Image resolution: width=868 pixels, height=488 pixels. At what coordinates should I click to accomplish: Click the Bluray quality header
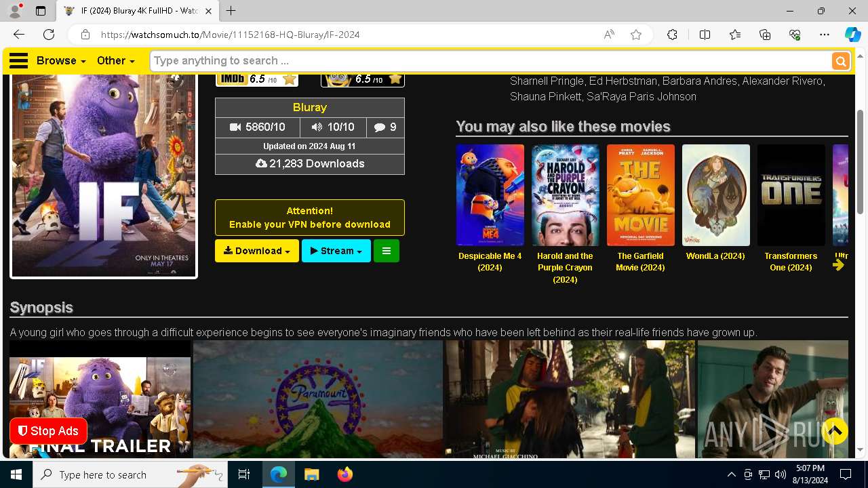310,108
